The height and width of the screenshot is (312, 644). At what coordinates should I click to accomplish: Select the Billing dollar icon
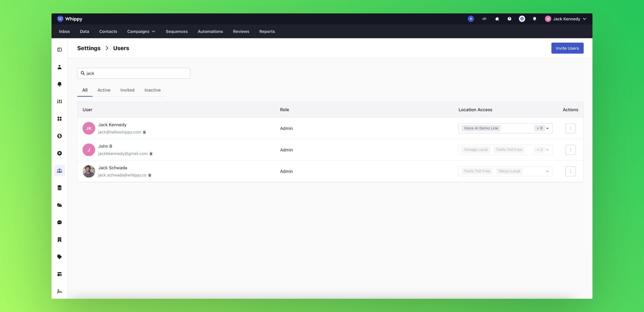59,136
